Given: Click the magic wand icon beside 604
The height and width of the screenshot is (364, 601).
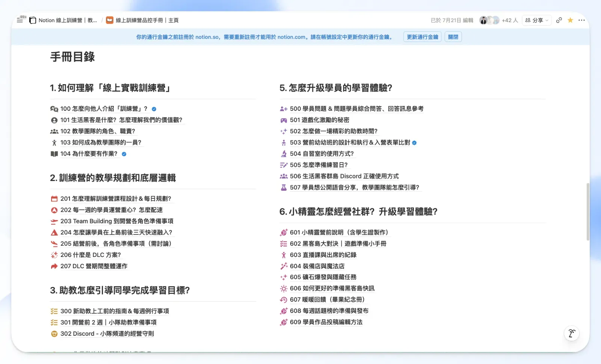Looking at the screenshot, I should 284,266.
